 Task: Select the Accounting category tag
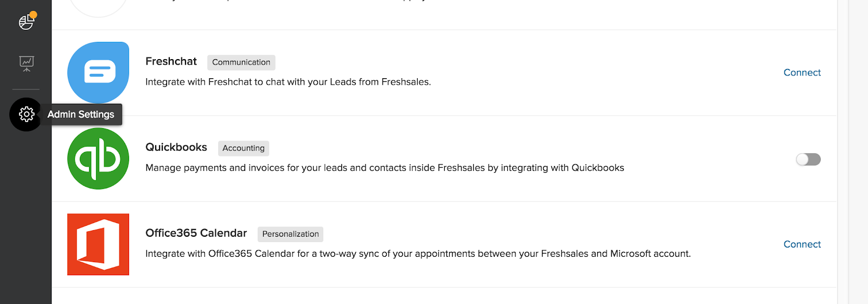(243, 148)
